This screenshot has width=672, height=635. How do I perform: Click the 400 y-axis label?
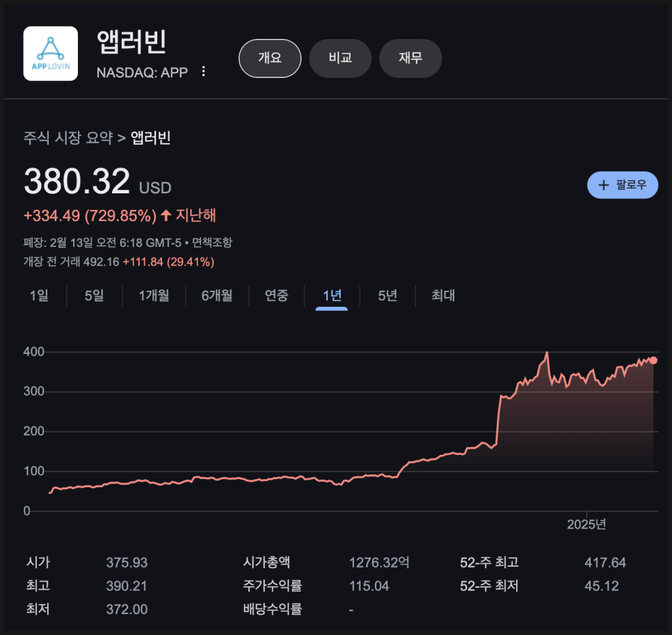coord(34,352)
